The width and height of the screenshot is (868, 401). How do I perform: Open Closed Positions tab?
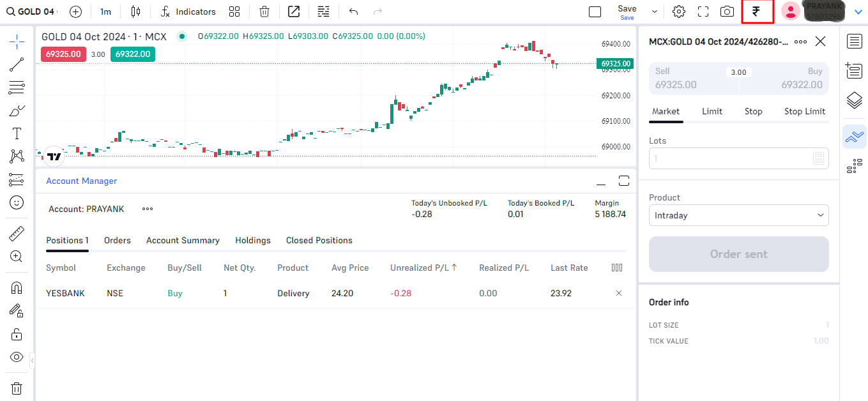[x=319, y=241]
